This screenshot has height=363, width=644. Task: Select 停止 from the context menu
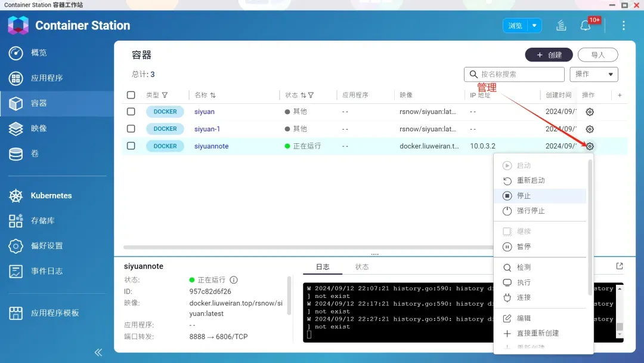tap(524, 196)
